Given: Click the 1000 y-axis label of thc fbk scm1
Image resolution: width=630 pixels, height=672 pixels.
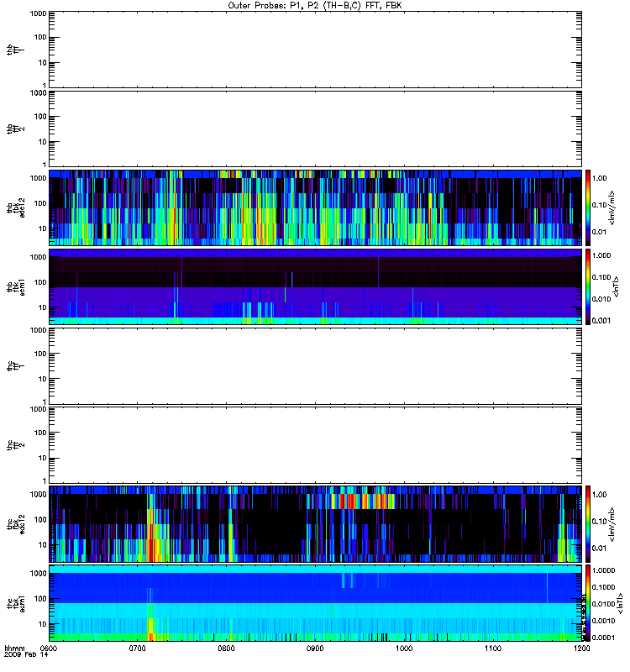Looking at the screenshot, I should click(38, 574).
